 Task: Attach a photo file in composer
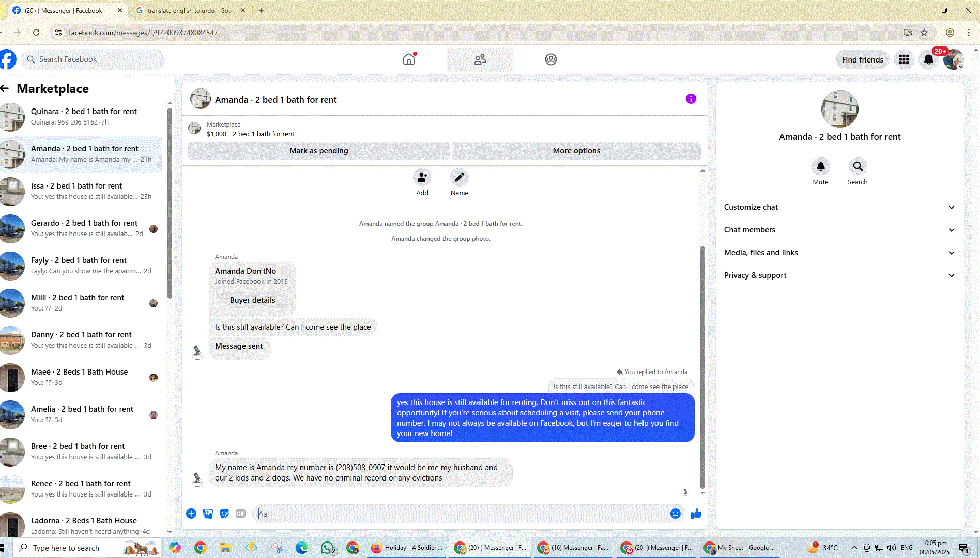208,514
